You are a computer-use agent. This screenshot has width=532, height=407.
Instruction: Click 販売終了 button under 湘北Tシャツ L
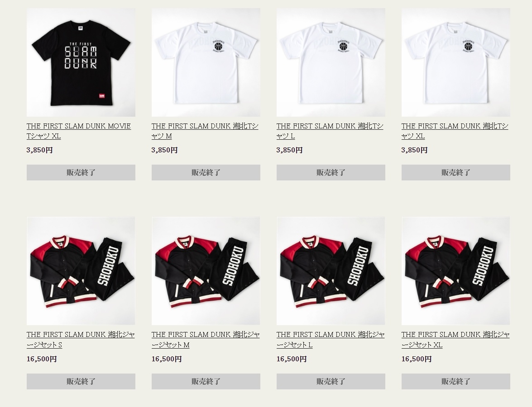click(x=331, y=172)
